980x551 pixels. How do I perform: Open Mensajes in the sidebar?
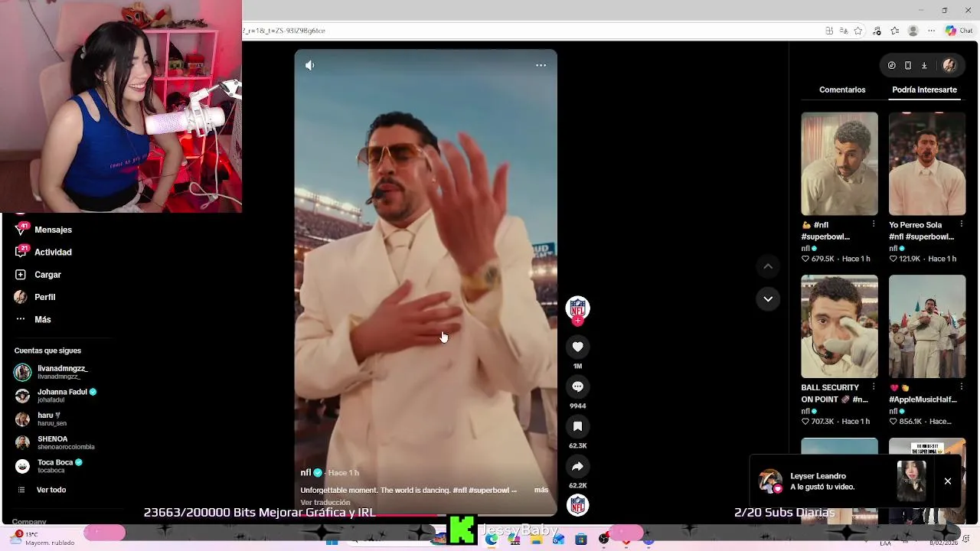point(53,230)
